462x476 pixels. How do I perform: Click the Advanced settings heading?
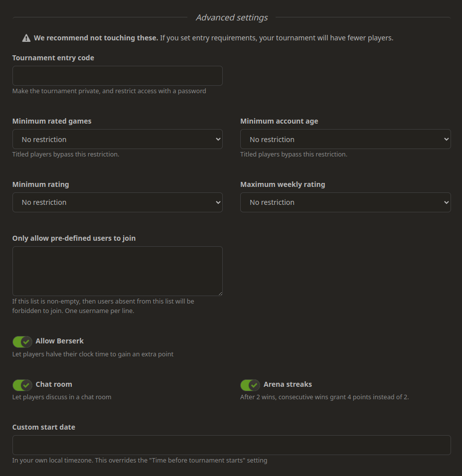pos(232,18)
